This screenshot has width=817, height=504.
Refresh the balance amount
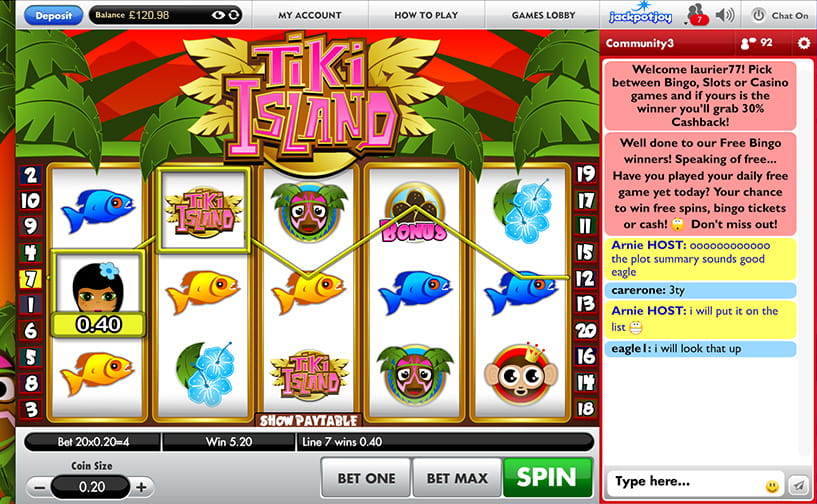234,15
